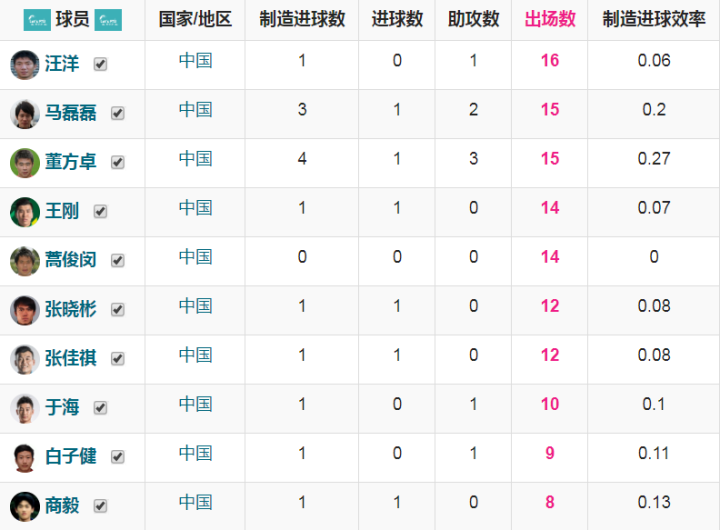
Task: Click 汪洋's avatar photo
Action: point(24,64)
